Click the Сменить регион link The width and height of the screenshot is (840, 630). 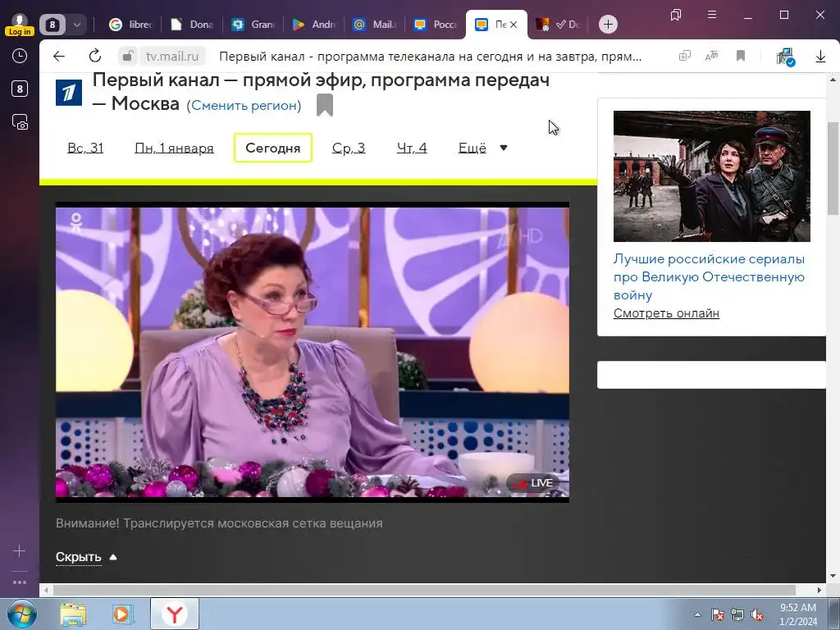pos(244,106)
